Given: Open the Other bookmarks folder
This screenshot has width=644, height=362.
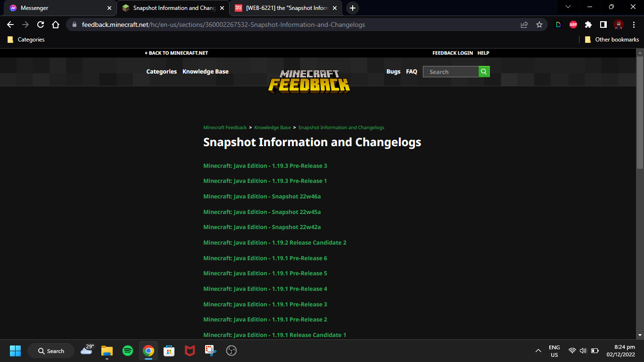Looking at the screenshot, I should coord(611,40).
